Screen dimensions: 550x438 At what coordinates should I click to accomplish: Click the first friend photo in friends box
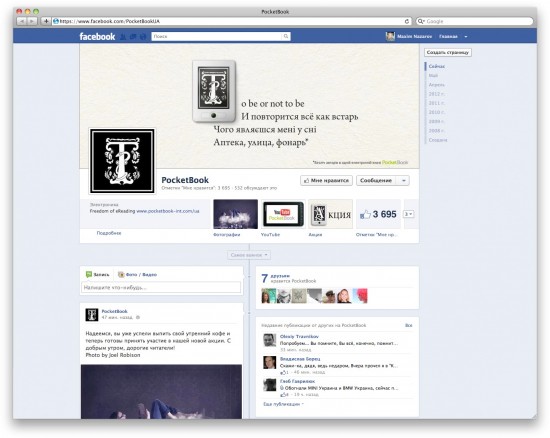coord(269,296)
